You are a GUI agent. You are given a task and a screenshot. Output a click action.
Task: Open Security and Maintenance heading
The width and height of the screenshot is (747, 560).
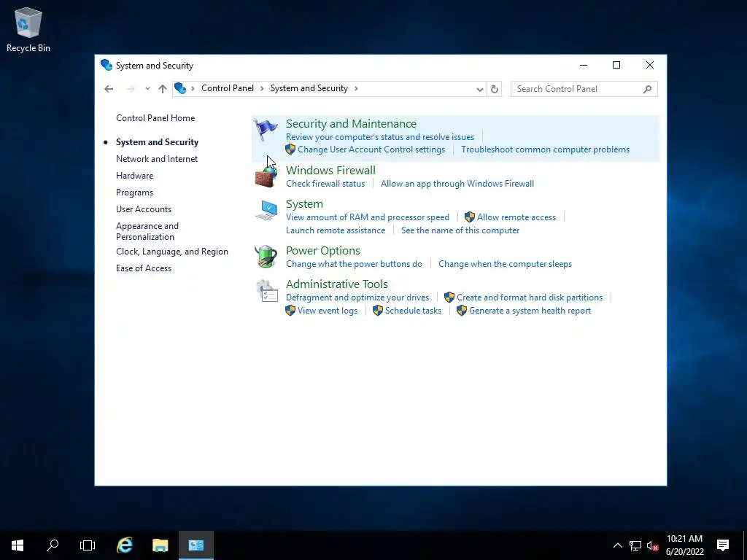351,124
